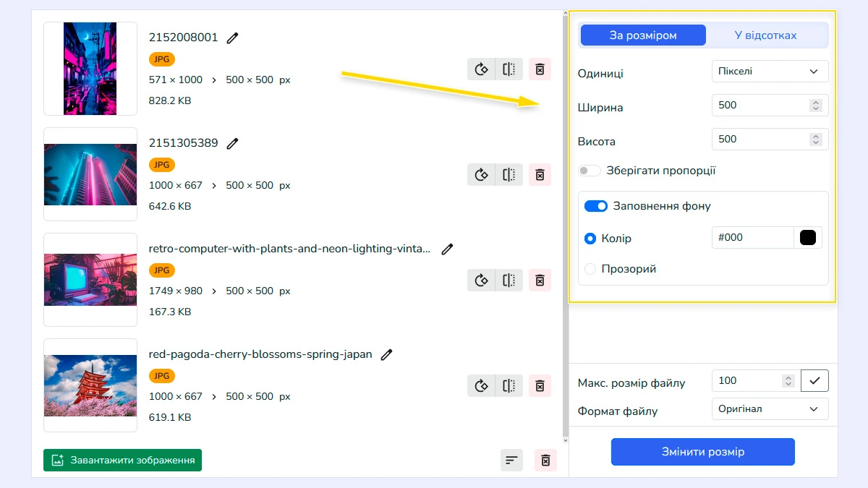This screenshot has width=868, height=488.
Task: Open the Одиниці Пікселі dropdown
Action: (x=770, y=72)
